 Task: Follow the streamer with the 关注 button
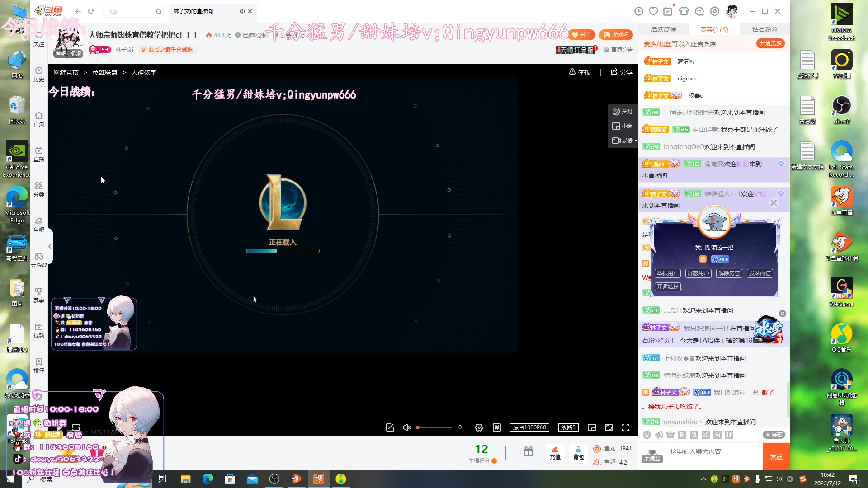(581, 34)
